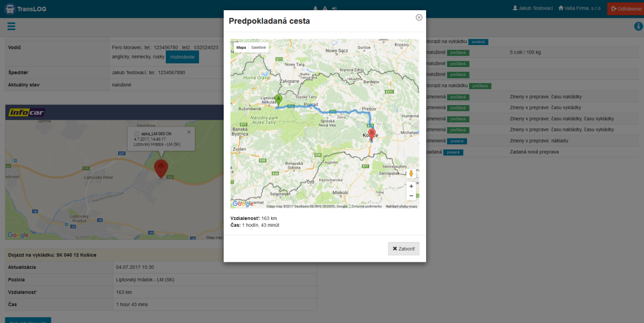644x323 pixels.
Task: Toggle the speaker sound icon
Action: (x=334, y=9)
